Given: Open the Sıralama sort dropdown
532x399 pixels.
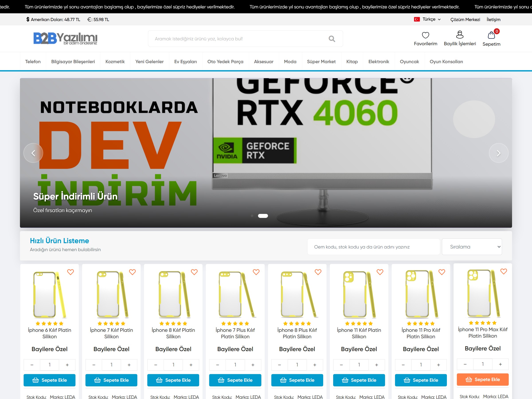Looking at the screenshot, I should (x=472, y=247).
